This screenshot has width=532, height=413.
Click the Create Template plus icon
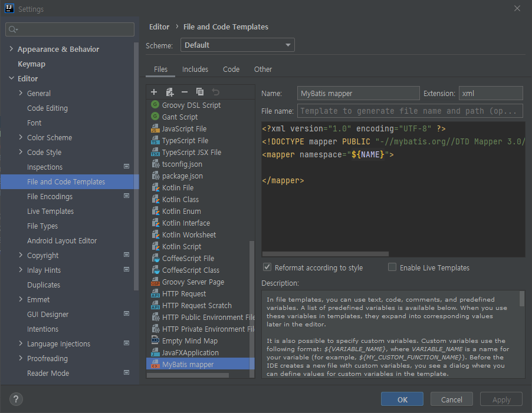coord(154,92)
